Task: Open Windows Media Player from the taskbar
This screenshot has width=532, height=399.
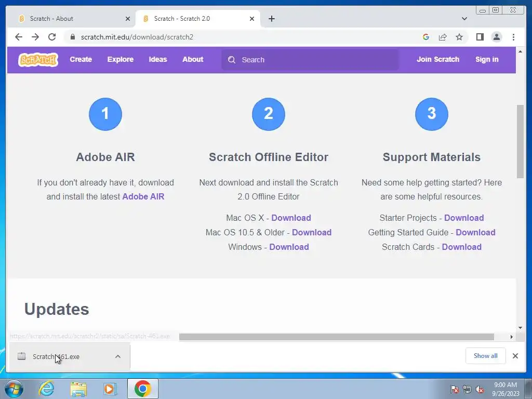Action: [x=109, y=389]
